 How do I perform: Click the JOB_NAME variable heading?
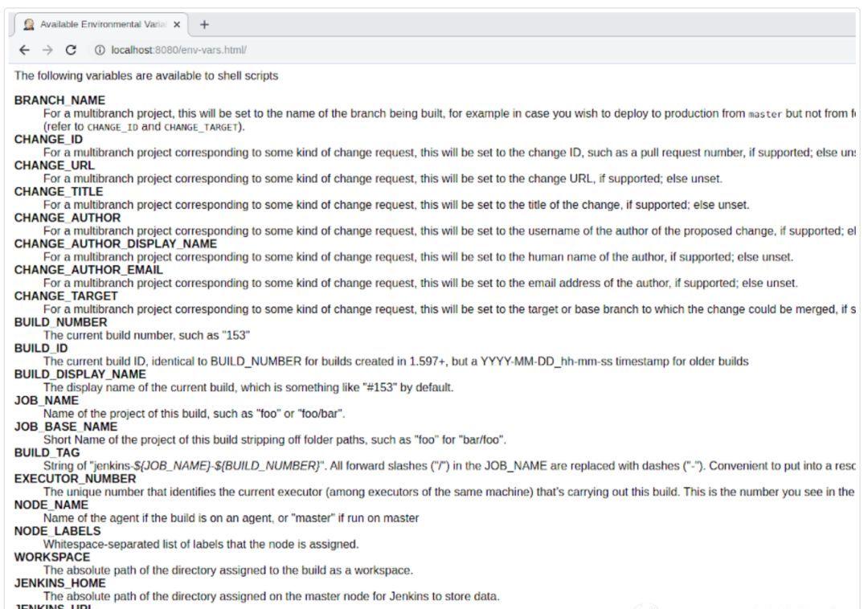point(47,400)
